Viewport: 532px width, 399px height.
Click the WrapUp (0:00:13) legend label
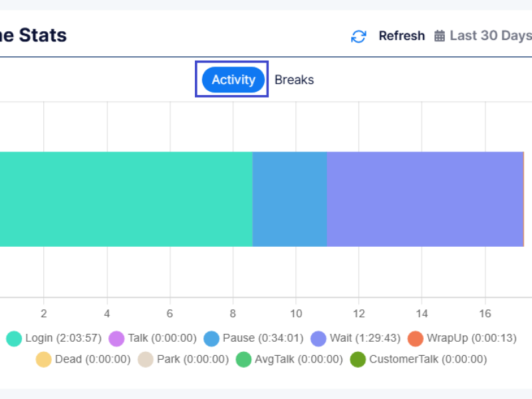(x=471, y=338)
